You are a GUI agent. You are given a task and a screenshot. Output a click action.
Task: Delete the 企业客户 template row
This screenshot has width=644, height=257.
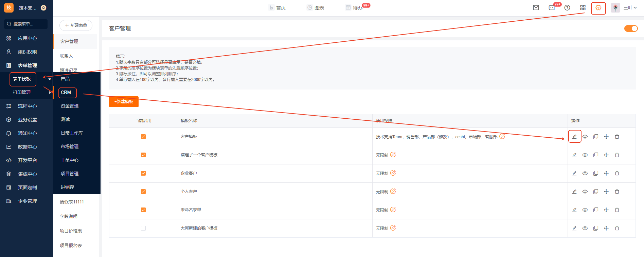(x=617, y=173)
